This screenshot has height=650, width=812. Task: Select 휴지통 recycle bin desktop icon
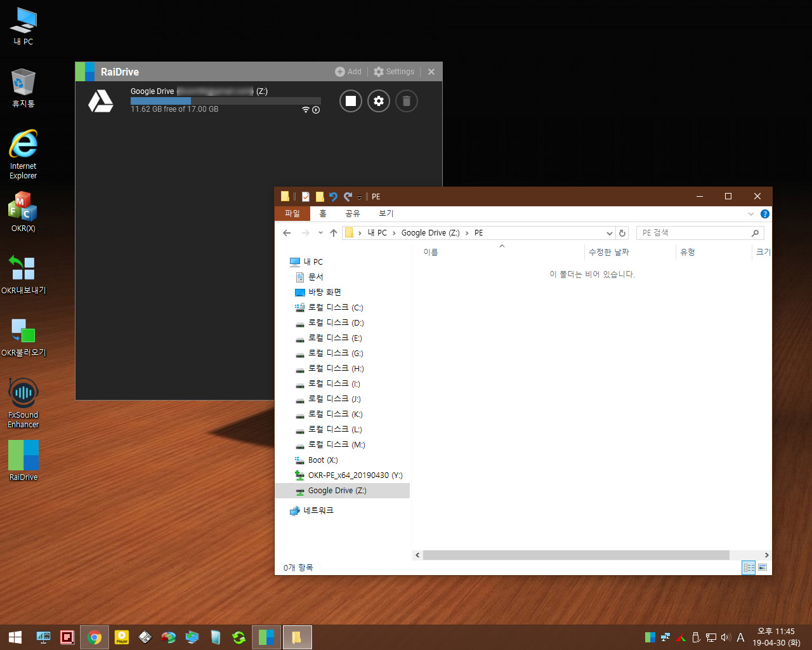(23, 88)
